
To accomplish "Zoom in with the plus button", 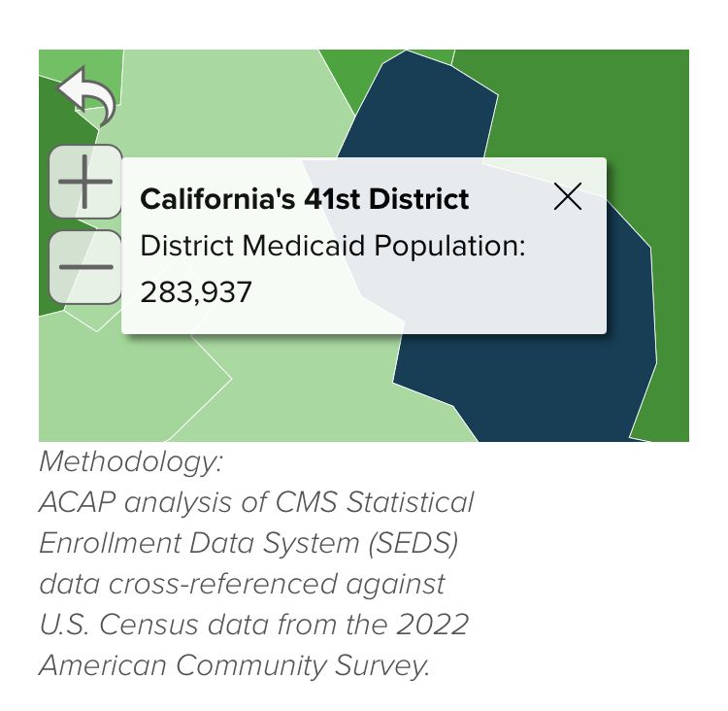I will (85, 182).
